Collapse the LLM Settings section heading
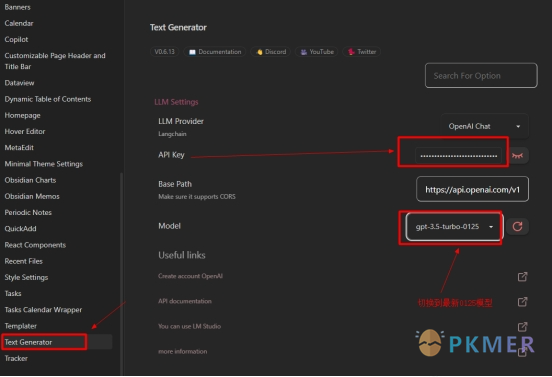Viewport: 552px width, 377px height. 176,102
